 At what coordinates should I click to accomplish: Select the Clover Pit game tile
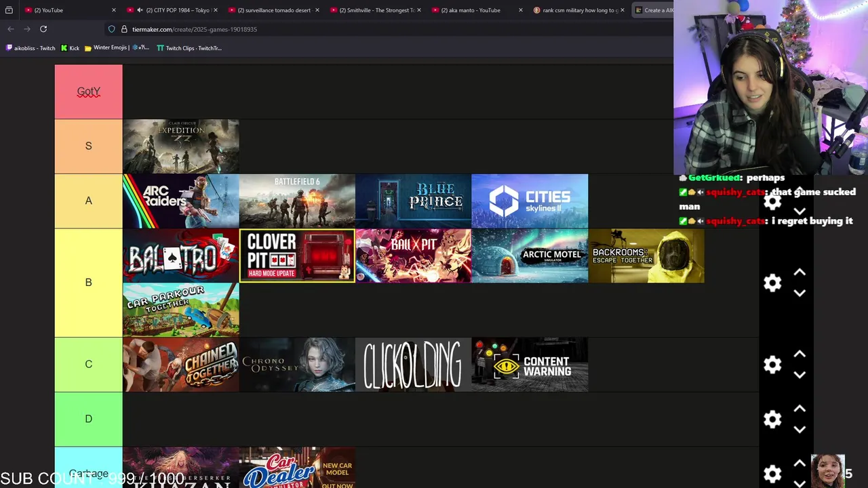point(297,256)
